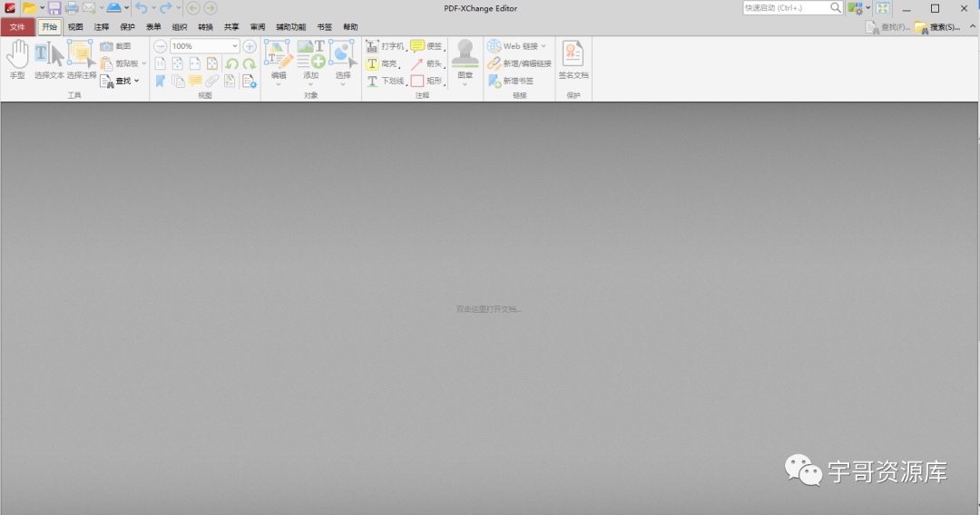Click the printer icon in quick toolbar
The image size is (980, 515).
(72, 8)
